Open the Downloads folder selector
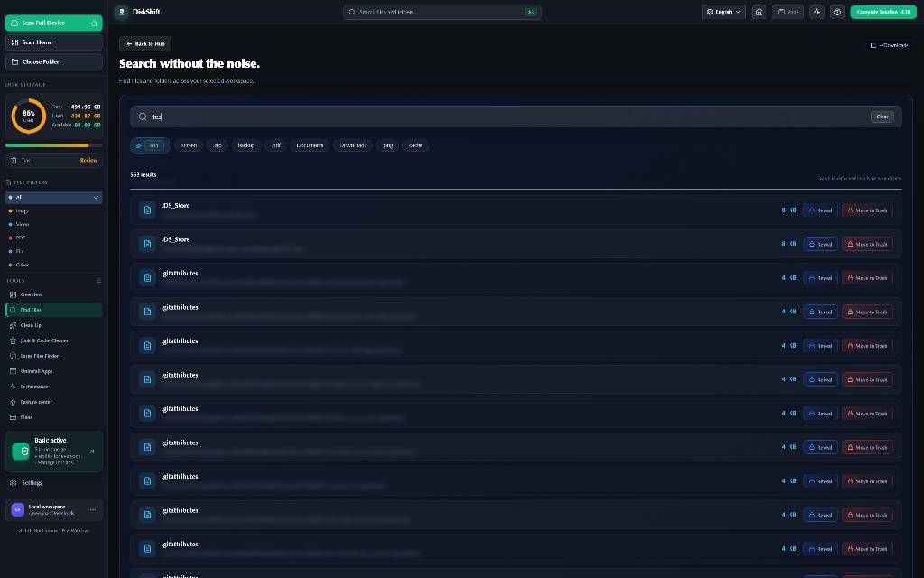This screenshot has width=924, height=578. (889, 45)
